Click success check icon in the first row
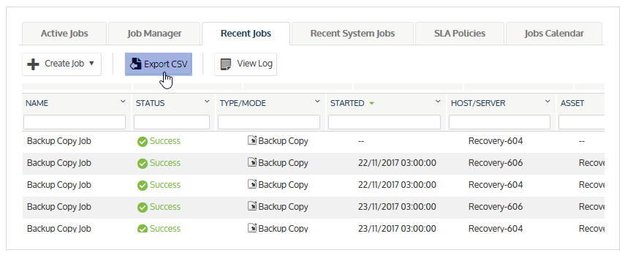 [x=143, y=142]
